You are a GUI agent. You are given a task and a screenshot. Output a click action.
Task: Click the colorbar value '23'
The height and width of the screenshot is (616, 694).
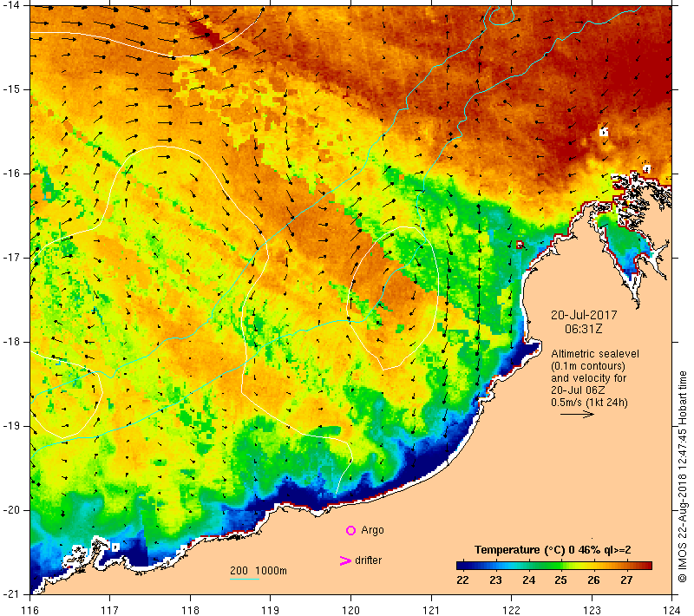(495, 580)
